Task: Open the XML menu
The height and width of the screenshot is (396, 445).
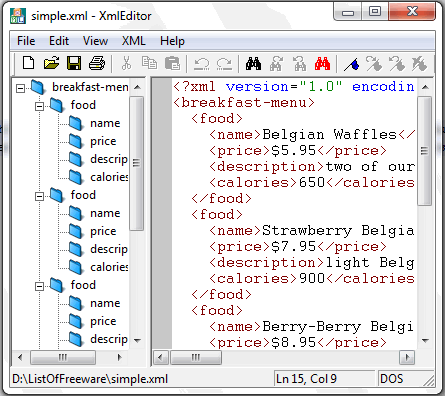Action: 133,41
